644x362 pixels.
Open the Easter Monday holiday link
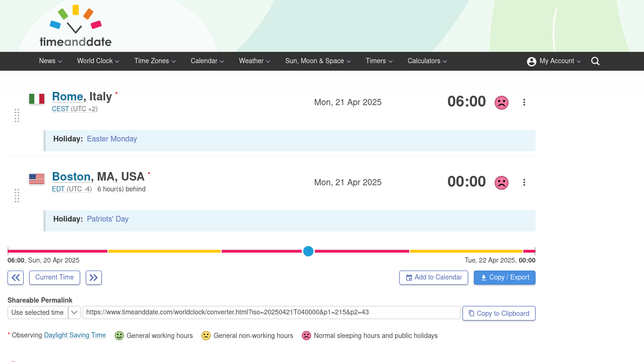(x=112, y=139)
